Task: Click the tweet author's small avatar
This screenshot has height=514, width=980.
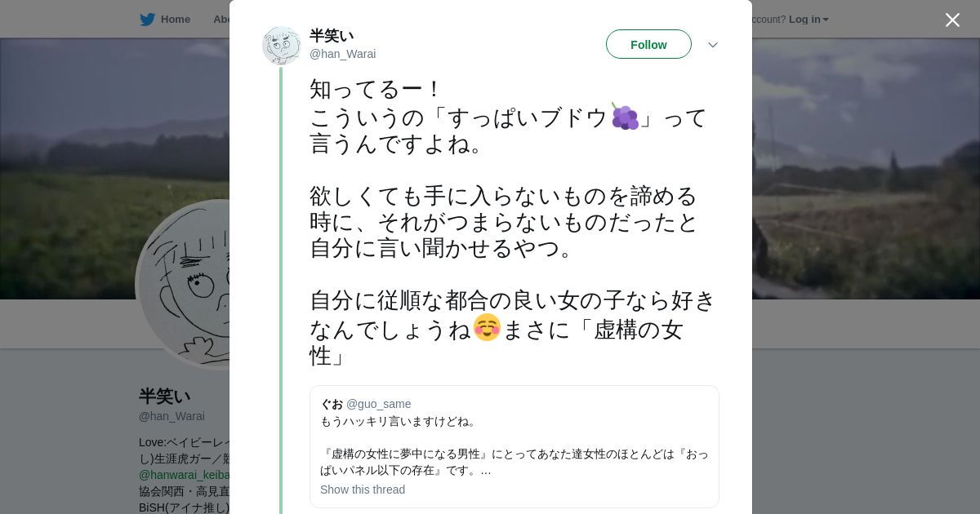Action: (x=281, y=45)
